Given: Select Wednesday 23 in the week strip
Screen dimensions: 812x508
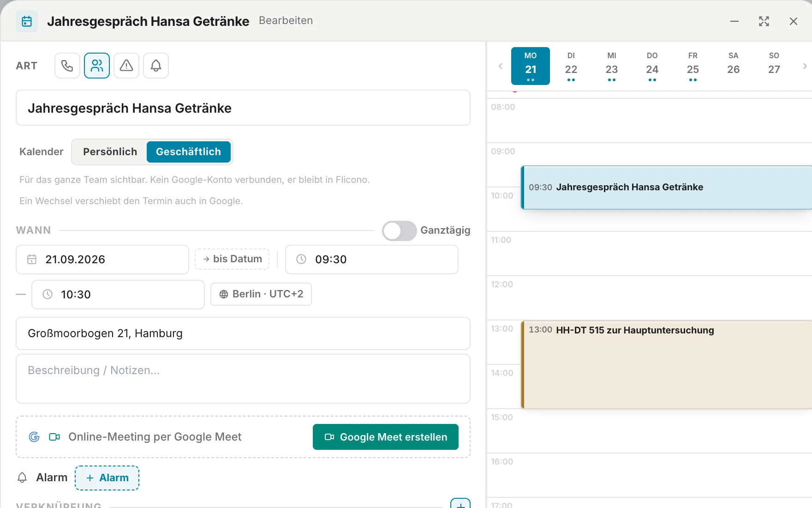Looking at the screenshot, I should tap(612, 66).
